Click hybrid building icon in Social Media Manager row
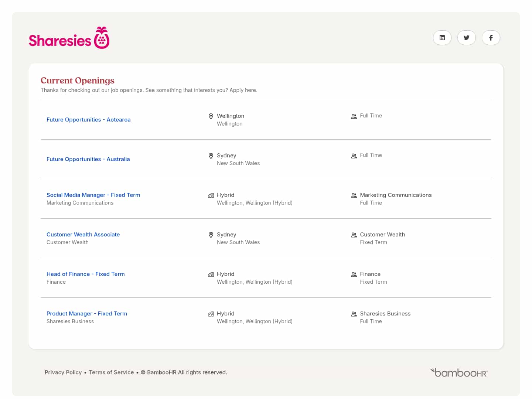 [x=211, y=195]
